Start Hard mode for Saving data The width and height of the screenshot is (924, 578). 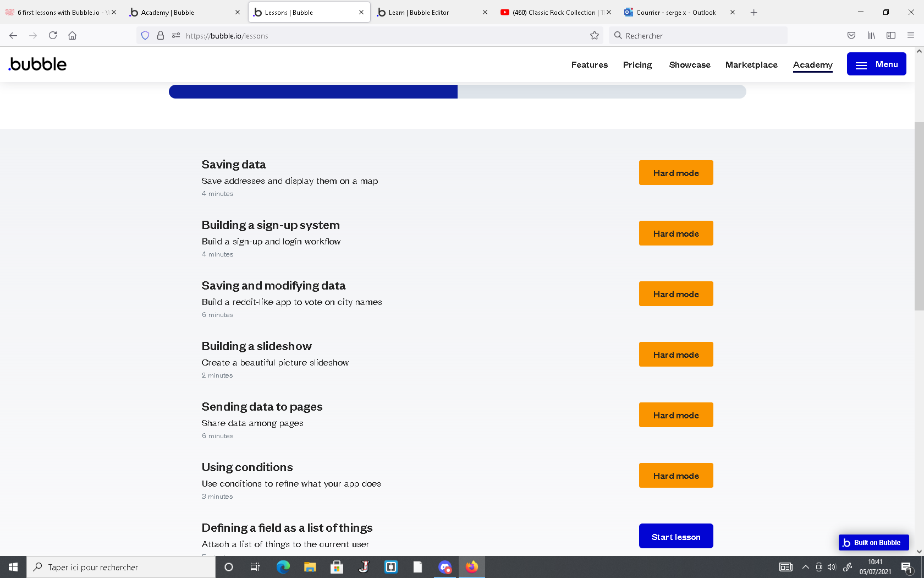(x=676, y=173)
